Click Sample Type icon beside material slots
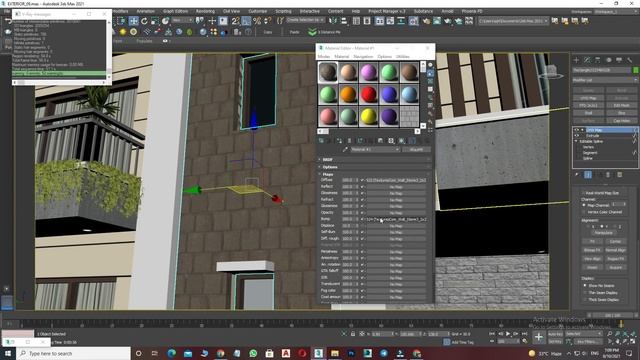 click(430, 65)
